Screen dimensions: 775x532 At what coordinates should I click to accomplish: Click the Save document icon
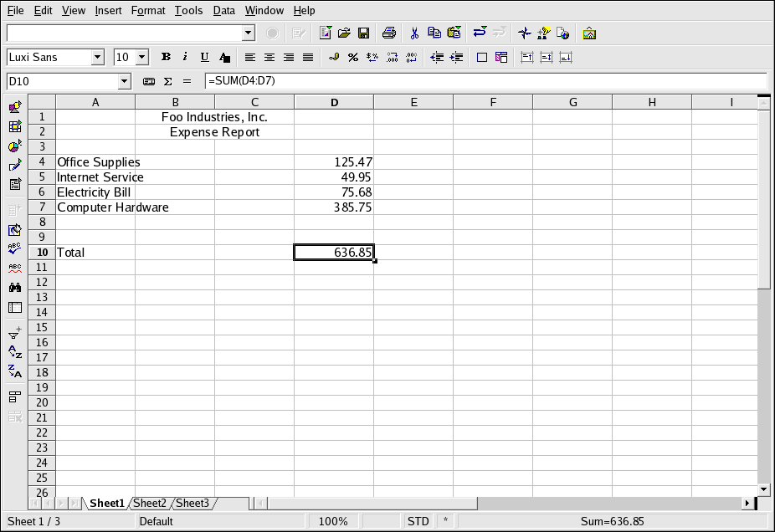[x=364, y=33]
